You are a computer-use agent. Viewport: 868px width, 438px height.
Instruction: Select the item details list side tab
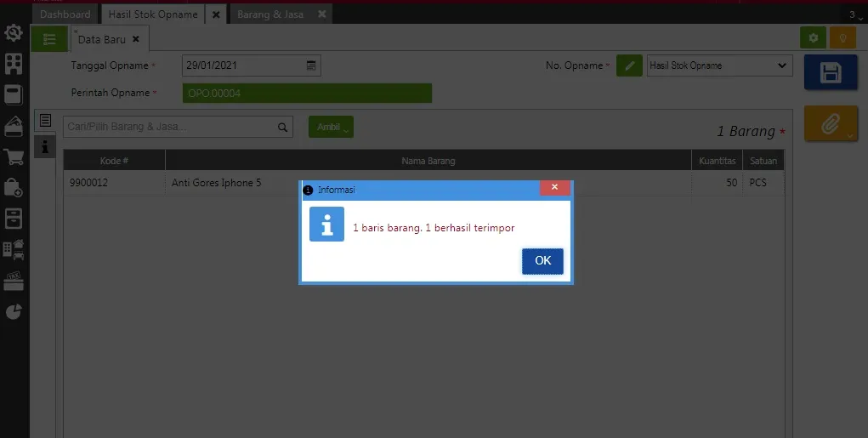45,120
